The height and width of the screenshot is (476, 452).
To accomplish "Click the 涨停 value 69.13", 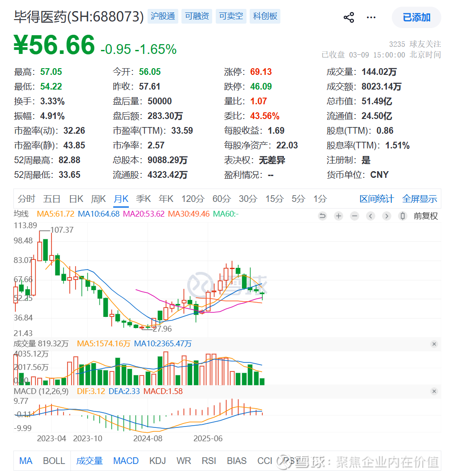I will pos(261,72).
